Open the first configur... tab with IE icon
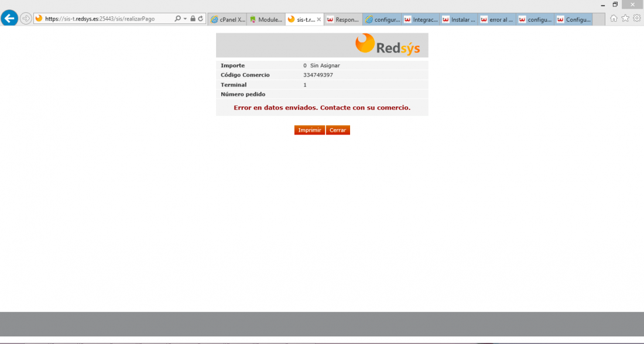The height and width of the screenshot is (344, 644). [382, 19]
